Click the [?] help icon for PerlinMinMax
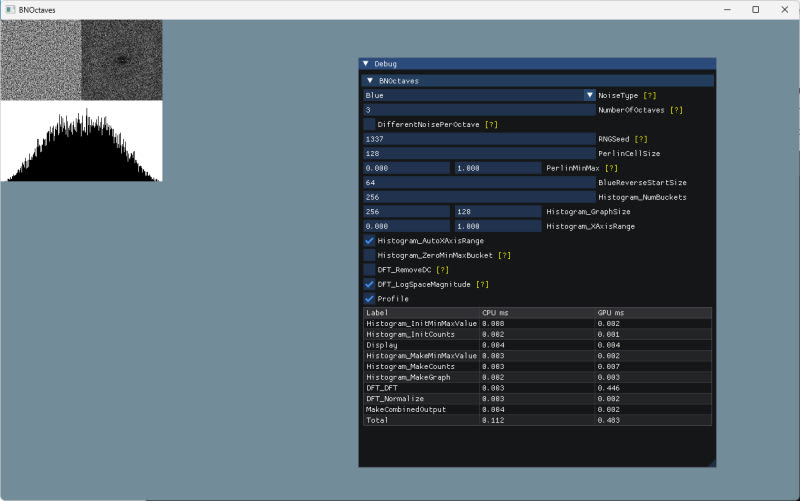 click(611, 168)
